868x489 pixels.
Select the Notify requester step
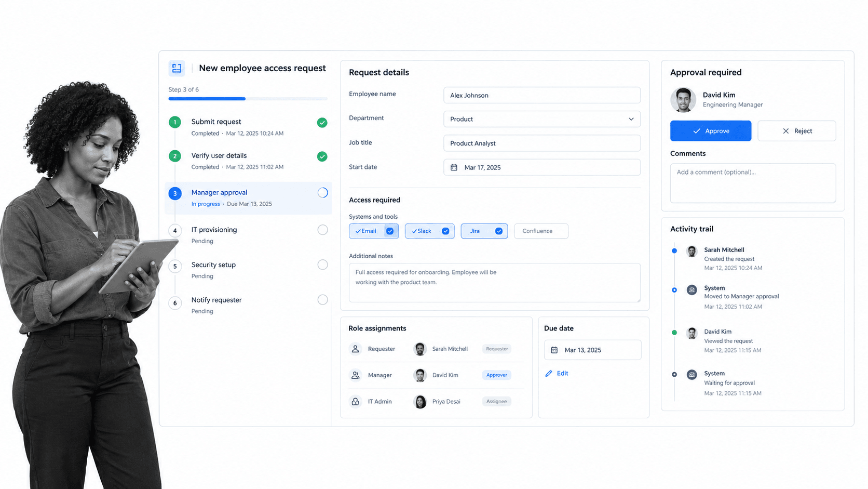[x=248, y=305]
